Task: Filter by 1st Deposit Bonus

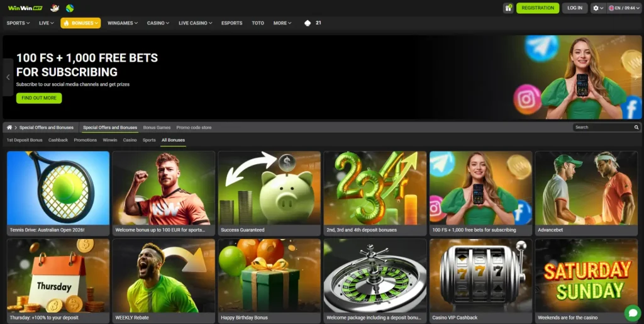Action: pyautogui.click(x=25, y=140)
